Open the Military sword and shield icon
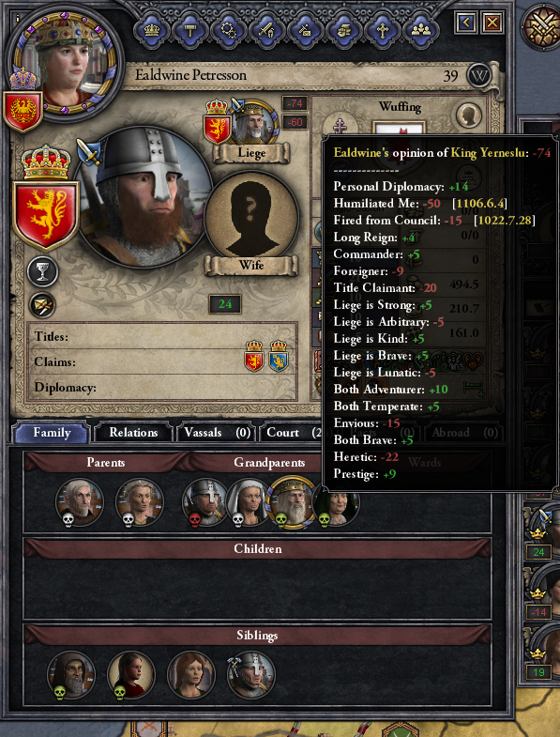This screenshot has height=737, width=560. click(267, 31)
